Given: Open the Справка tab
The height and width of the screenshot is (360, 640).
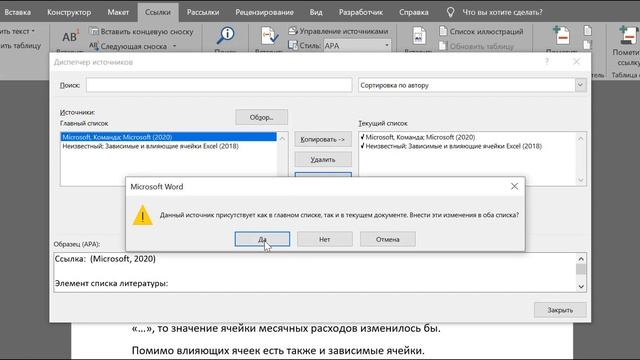Looking at the screenshot, I should pos(414,12).
